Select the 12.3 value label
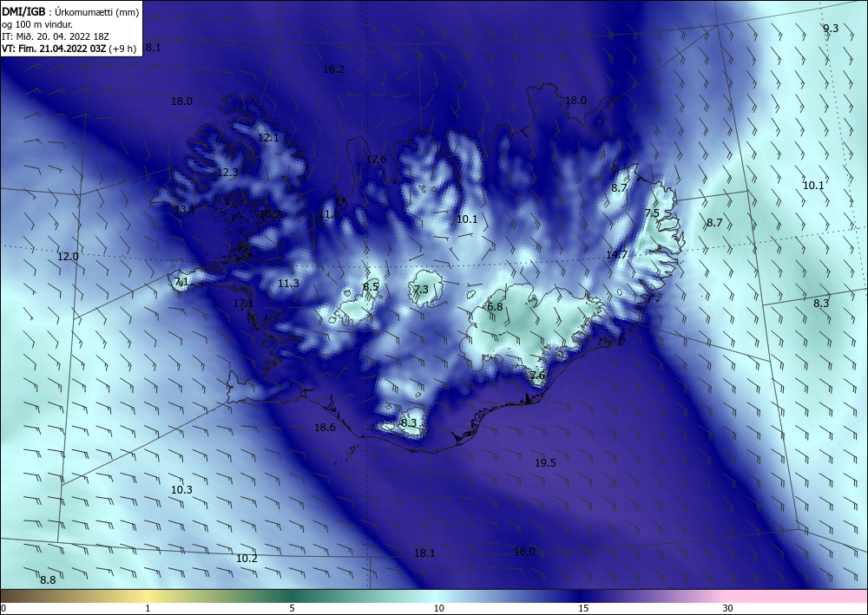 point(227,173)
